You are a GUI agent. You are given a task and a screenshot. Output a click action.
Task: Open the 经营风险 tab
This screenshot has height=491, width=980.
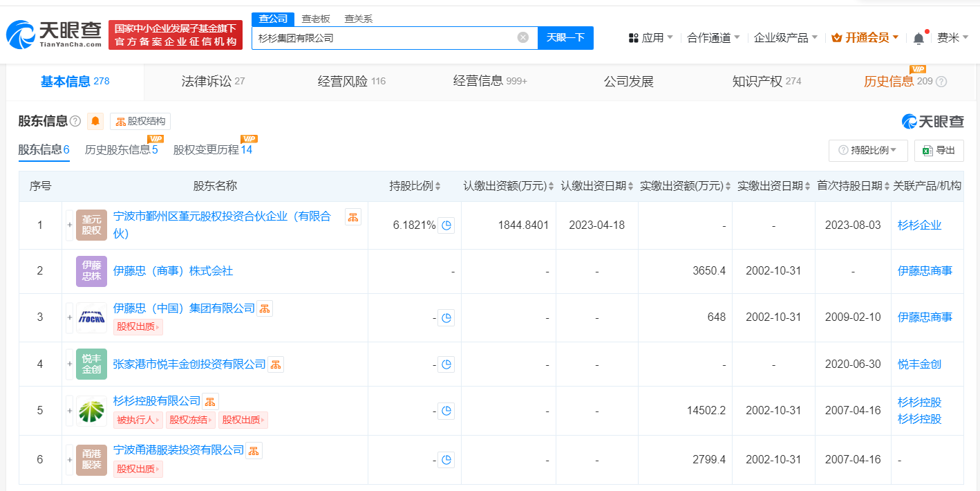352,82
